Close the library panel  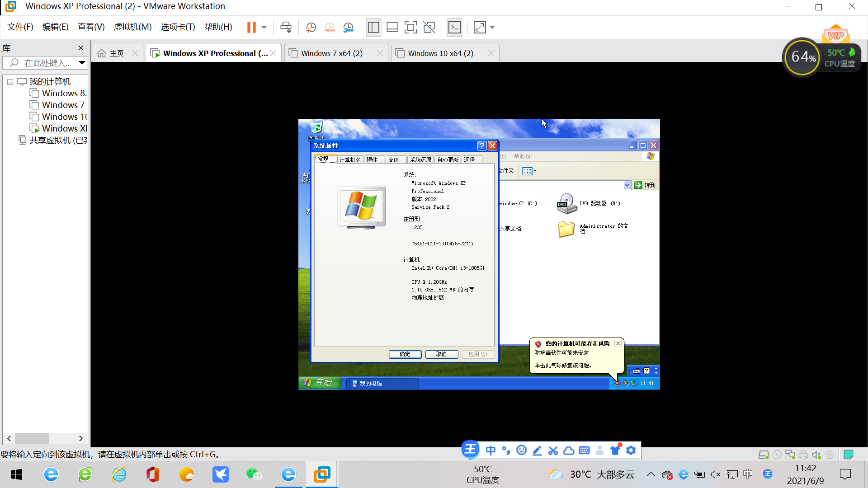pos(80,48)
